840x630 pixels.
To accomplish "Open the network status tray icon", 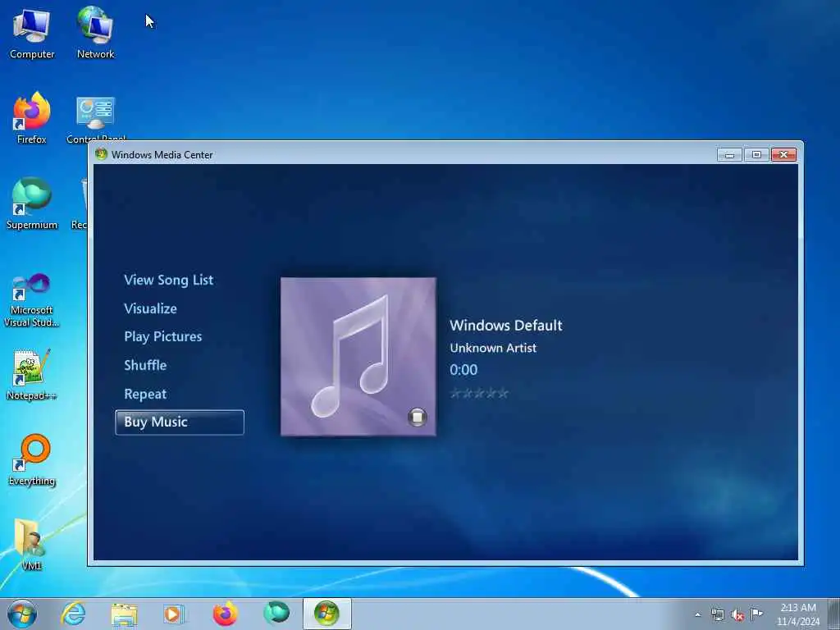I will point(717,615).
